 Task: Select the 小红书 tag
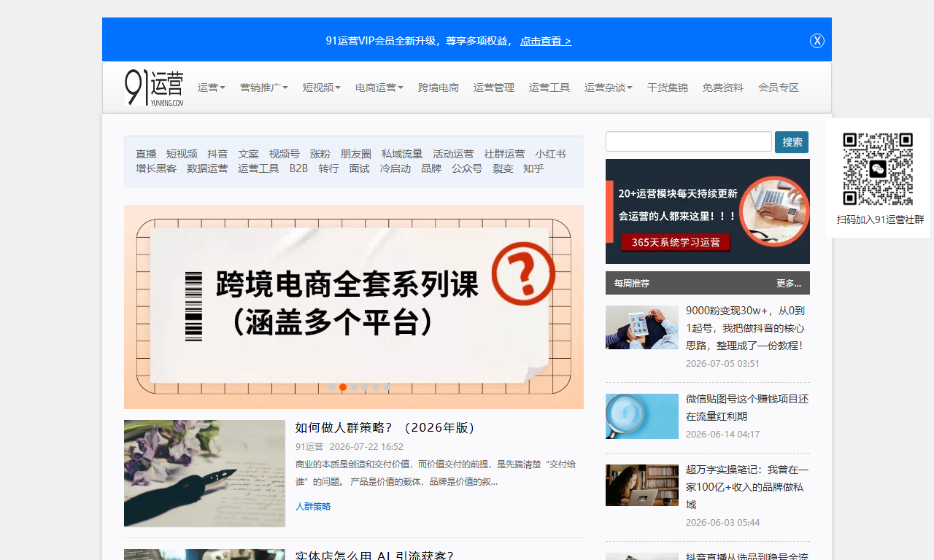pyautogui.click(x=550, y=154)
